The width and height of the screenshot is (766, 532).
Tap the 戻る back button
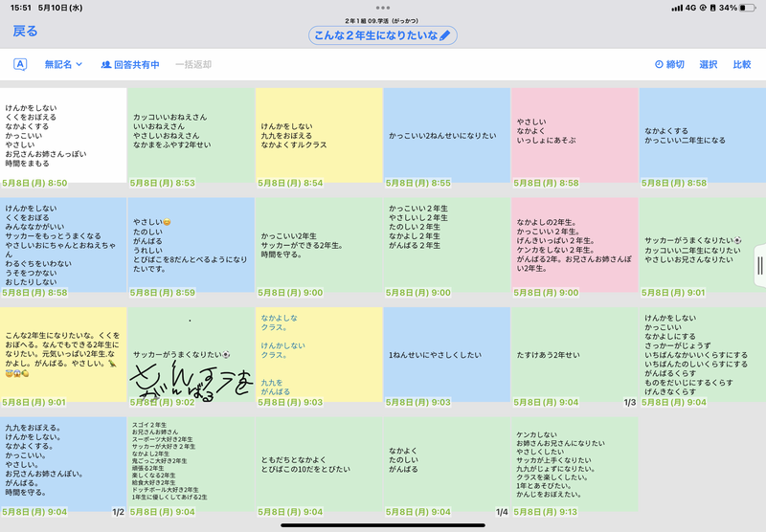click(x=25, y=32)
